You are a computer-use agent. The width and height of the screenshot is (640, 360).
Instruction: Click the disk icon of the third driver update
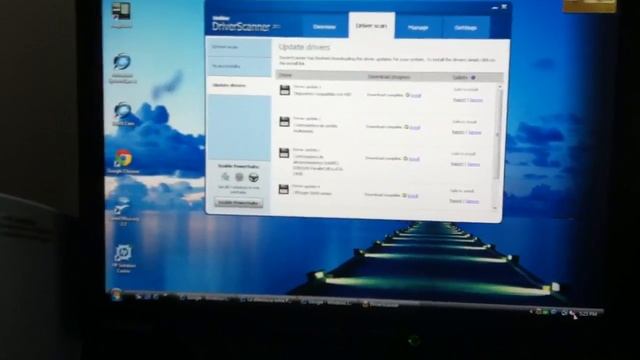(284, 153)
